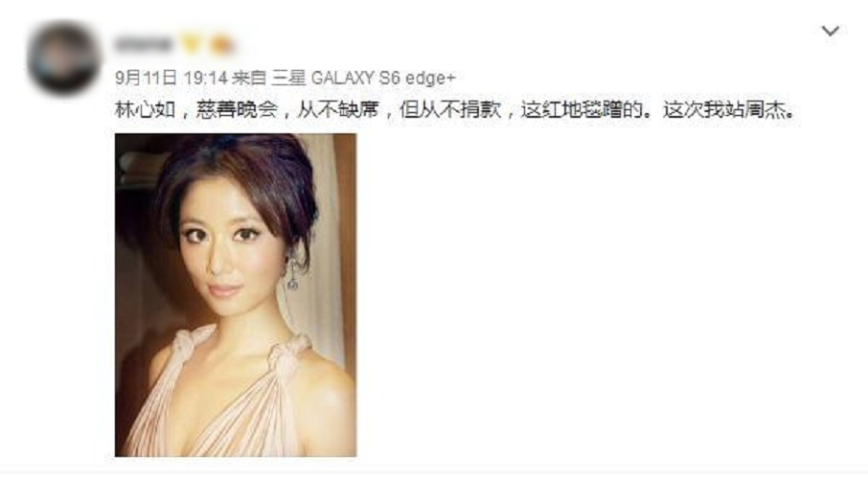View the woman's photo in full size

[236, 295]
